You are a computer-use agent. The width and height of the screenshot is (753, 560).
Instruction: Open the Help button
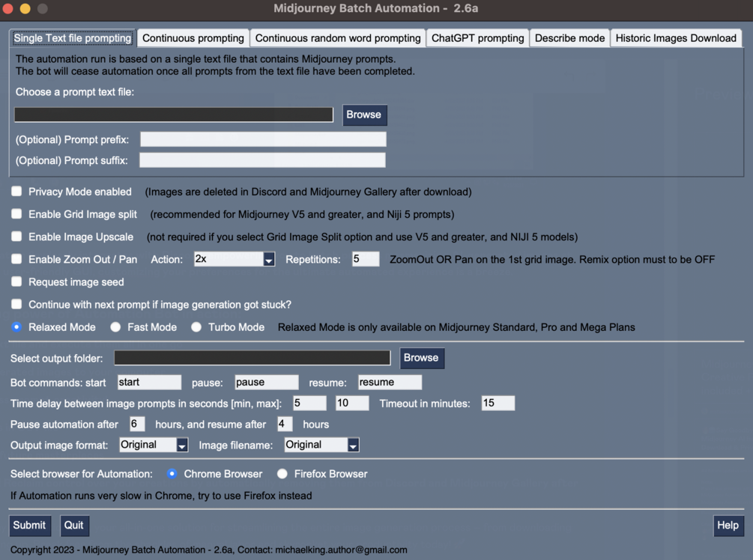point(728,526)
